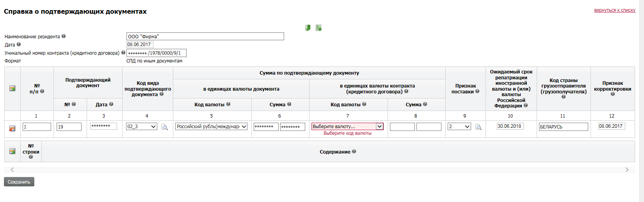The image size is (644, 202).
Task: Open the Выберите валюту contract currency dropdown
Action: coord(347,127)
